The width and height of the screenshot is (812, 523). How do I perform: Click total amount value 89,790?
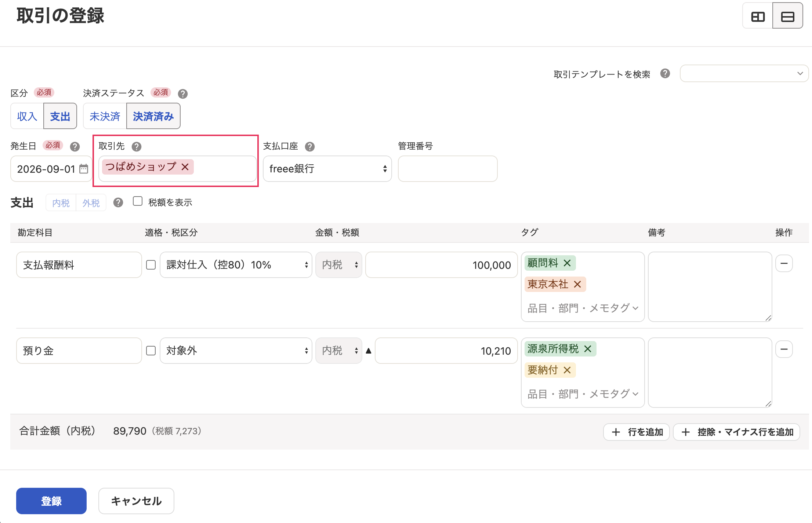[130, 431]
